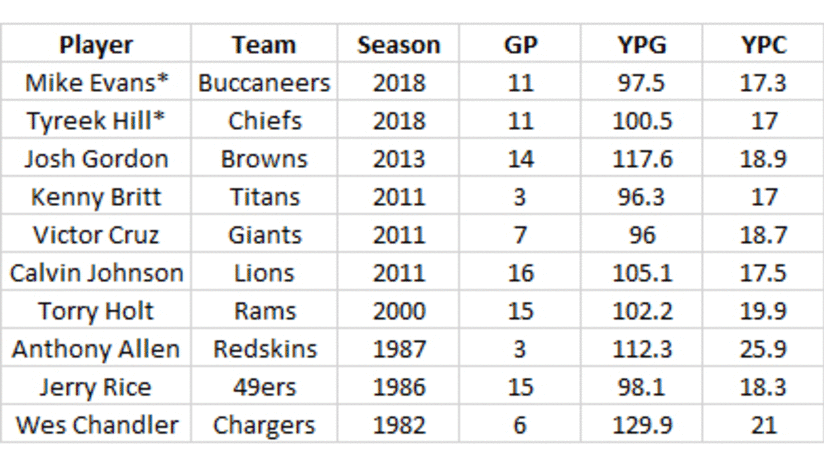The image size is (824, 464).
Task: Click the YPC column header
Action: 764,45
